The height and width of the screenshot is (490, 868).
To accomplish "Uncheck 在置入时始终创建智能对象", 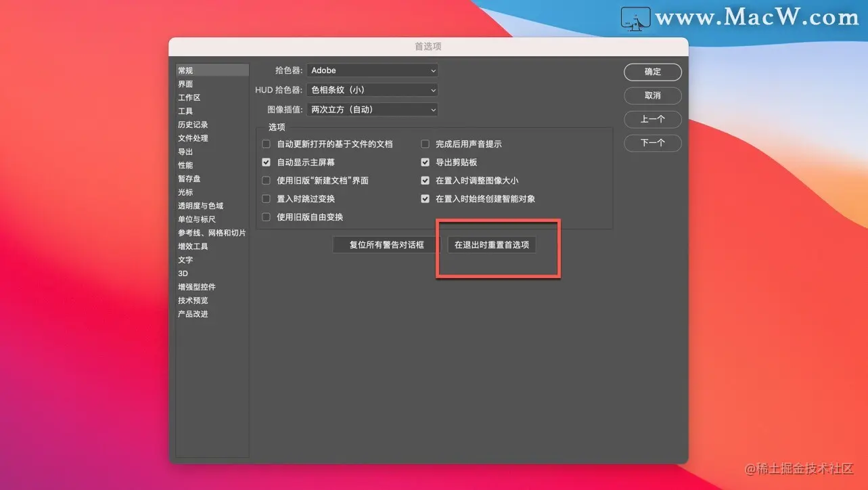I will 425,199.
